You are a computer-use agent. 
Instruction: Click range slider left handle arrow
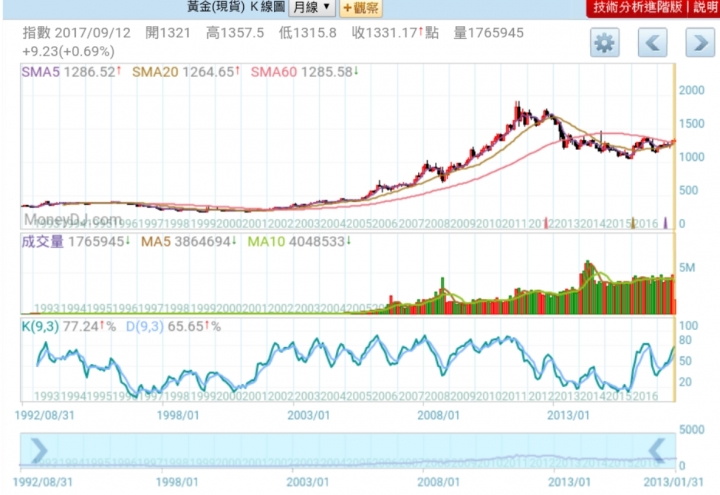[x=39, y=450]
